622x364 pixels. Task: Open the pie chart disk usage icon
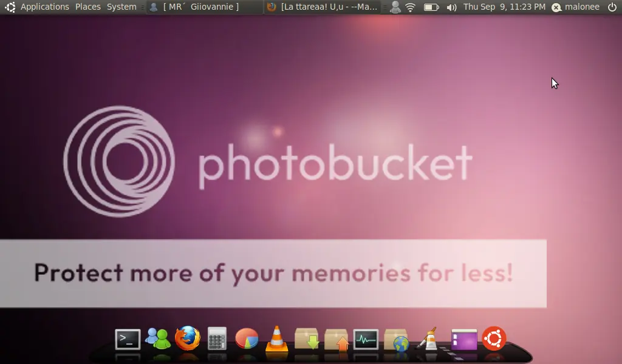click(x=247, y=339)
